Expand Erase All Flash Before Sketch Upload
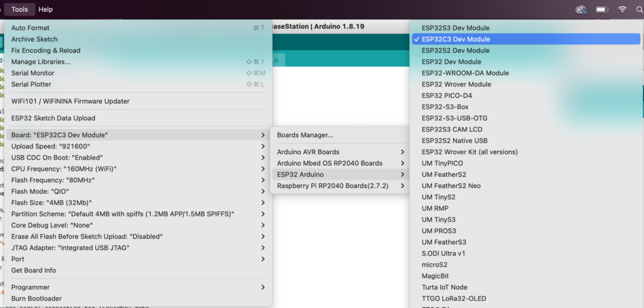 [138, 236]
